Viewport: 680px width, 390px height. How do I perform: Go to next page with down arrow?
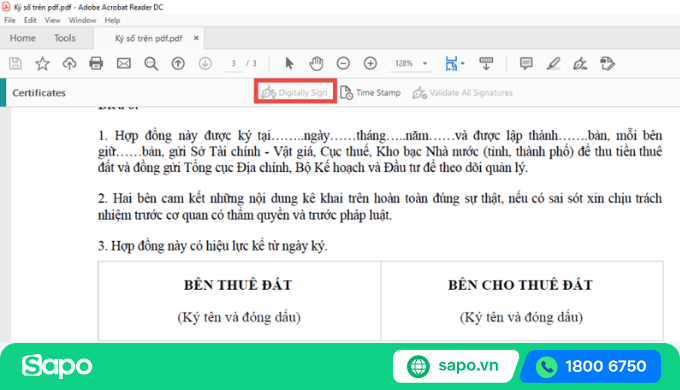[205, 64]
